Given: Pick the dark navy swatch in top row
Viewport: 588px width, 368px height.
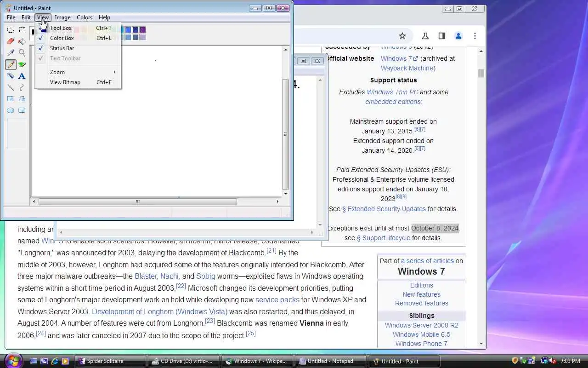Looking at the screenshot, I should point(136,30).
